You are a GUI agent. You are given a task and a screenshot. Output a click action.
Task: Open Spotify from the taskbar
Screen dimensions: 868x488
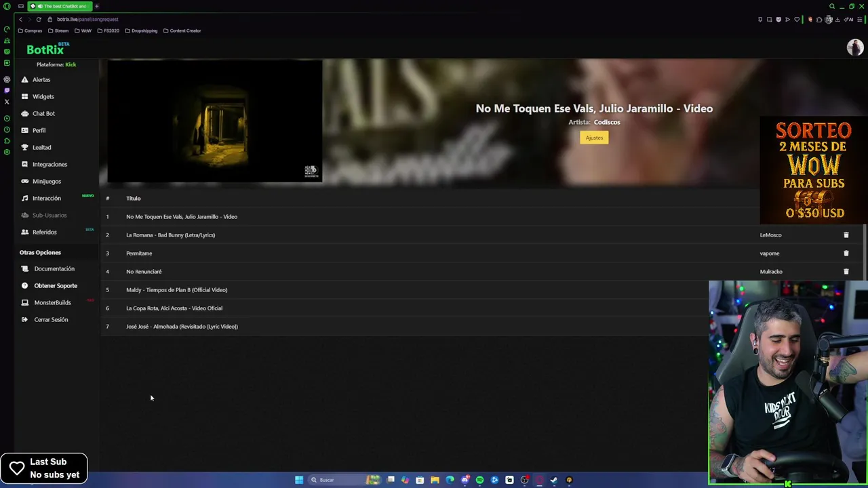point(479,480)
